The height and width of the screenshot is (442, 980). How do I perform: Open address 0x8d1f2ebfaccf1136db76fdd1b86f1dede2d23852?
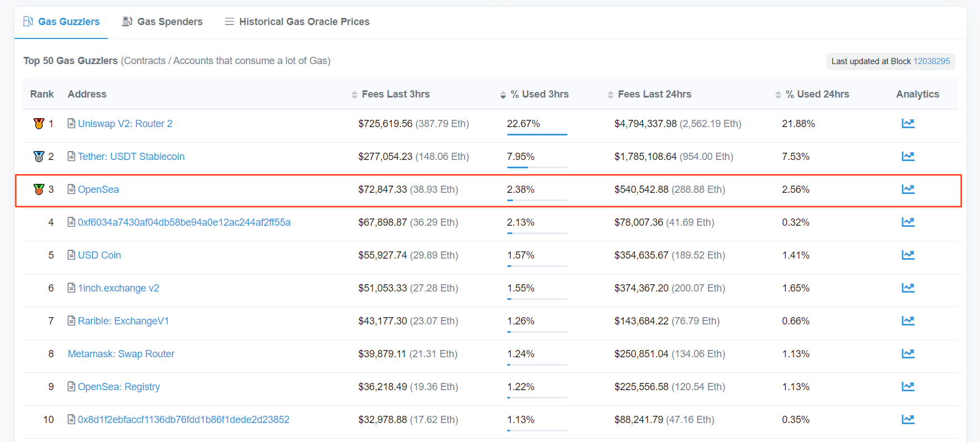183,420
